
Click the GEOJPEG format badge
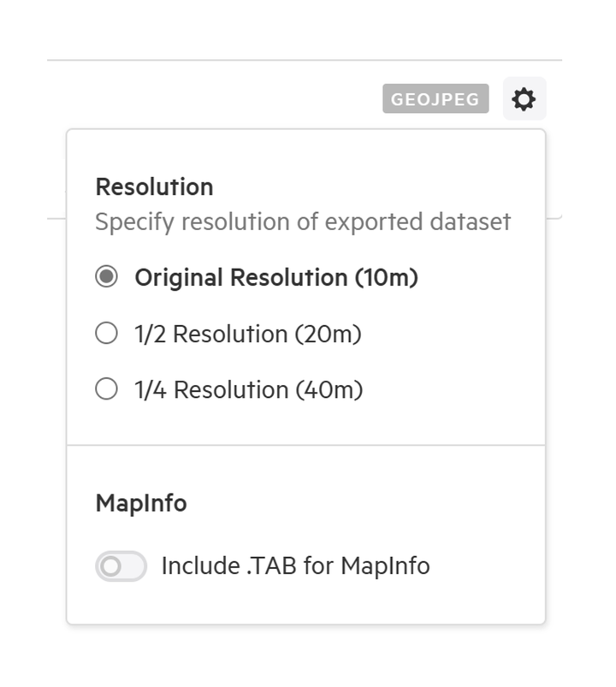[435, 99]
